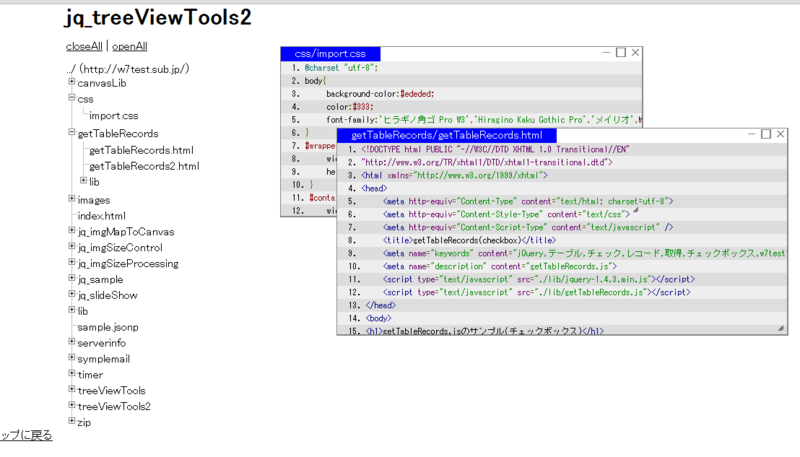The height and width of the screenshot is (457, 800).
Task: Click the canvasLib folder label
Action: tap(102, 84)
